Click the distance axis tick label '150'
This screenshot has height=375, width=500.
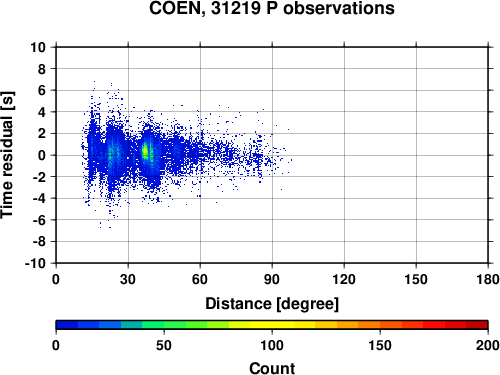click(x=416, y=279)
